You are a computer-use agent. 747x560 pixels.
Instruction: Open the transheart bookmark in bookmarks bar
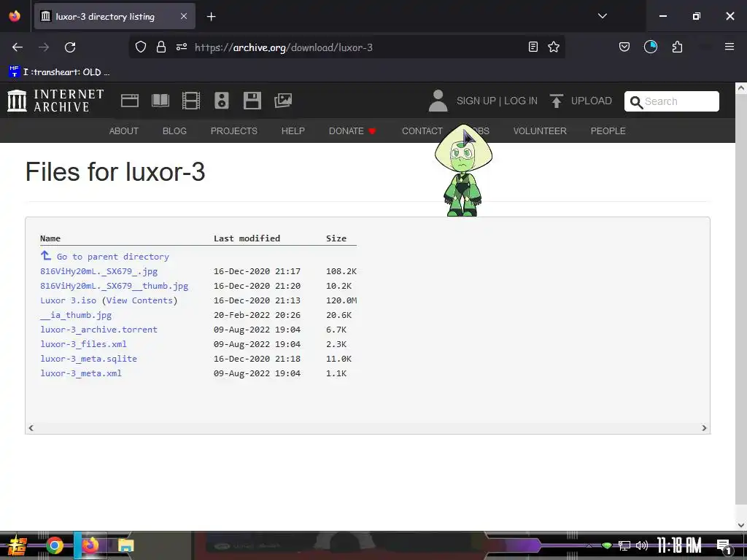(60, 72)
